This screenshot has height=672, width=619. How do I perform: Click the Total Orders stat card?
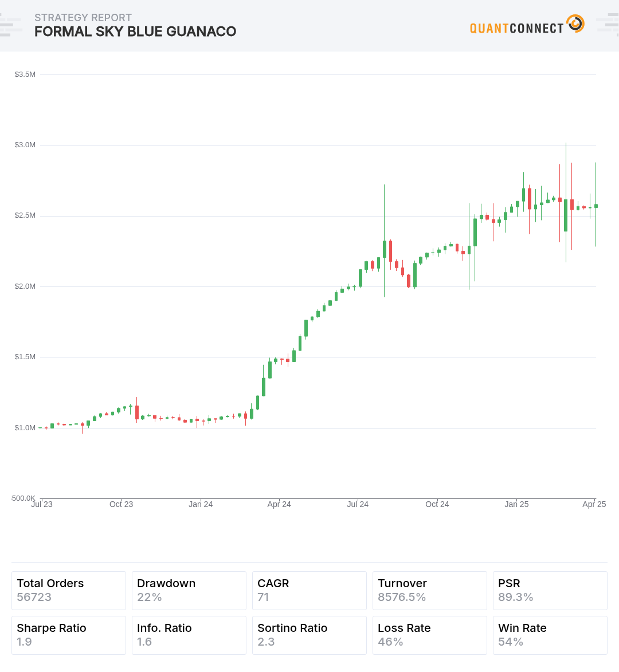click(69, 590)
